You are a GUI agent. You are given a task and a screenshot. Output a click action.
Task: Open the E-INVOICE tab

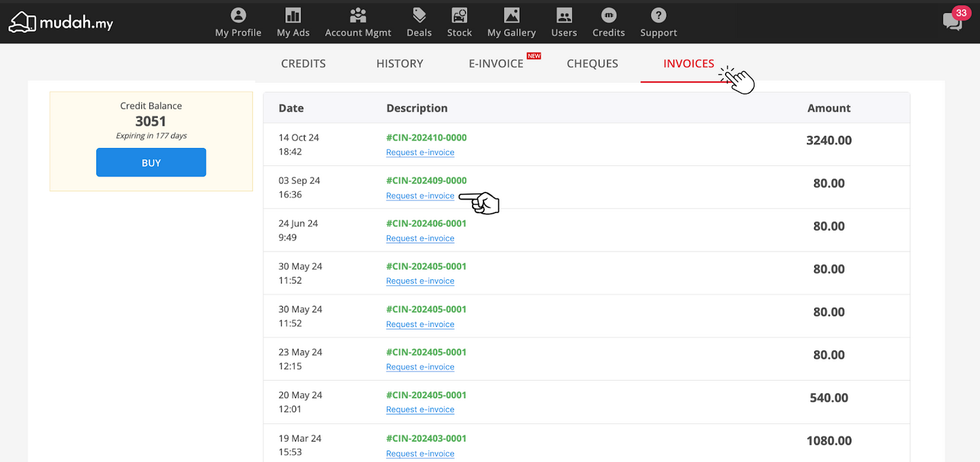(496, 63)
